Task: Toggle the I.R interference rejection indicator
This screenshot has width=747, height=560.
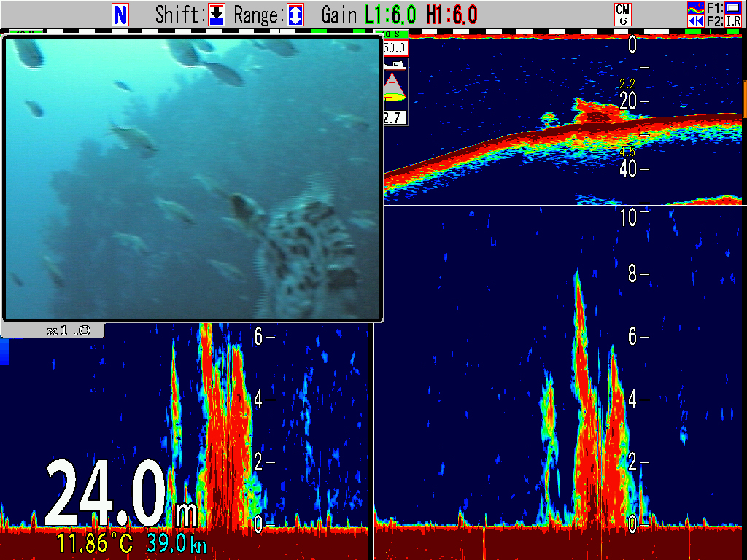Action: coord(733,22)
